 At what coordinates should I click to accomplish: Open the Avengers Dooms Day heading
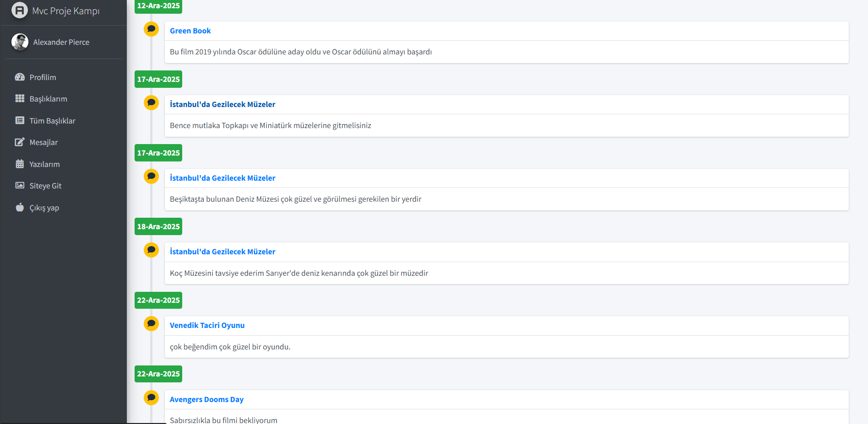206,399
